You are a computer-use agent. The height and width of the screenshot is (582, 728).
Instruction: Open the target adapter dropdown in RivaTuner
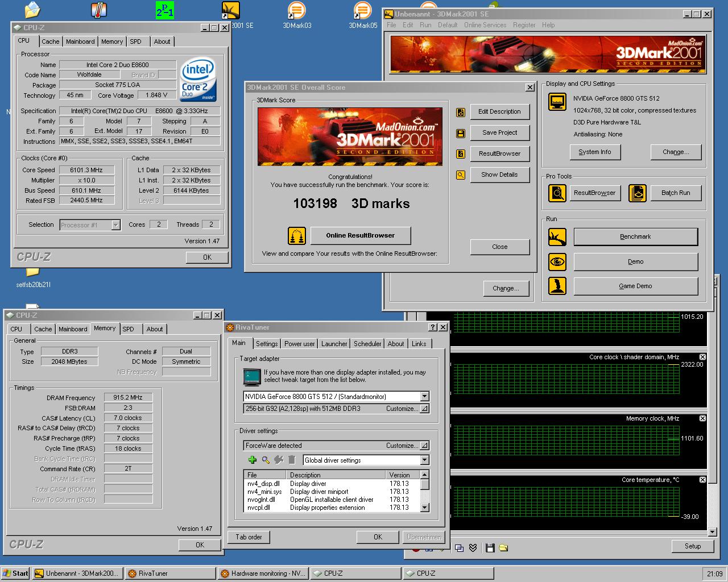424,396
